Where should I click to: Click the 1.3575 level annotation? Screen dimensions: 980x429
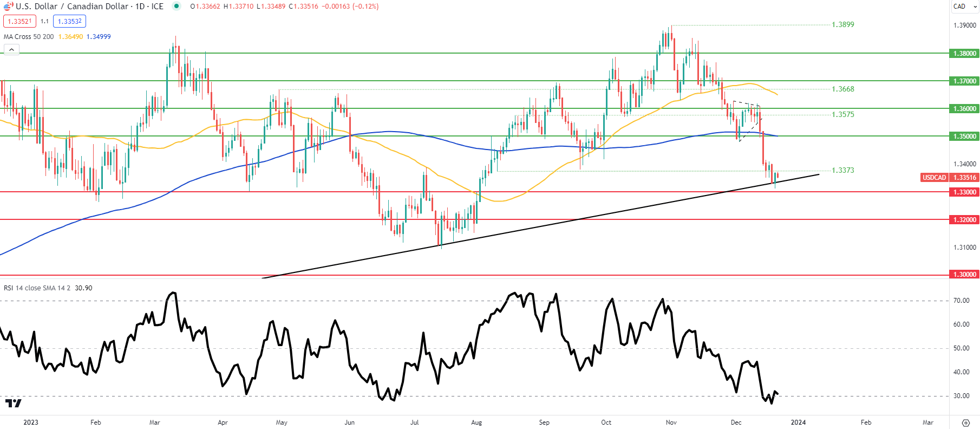coord(843,115)
